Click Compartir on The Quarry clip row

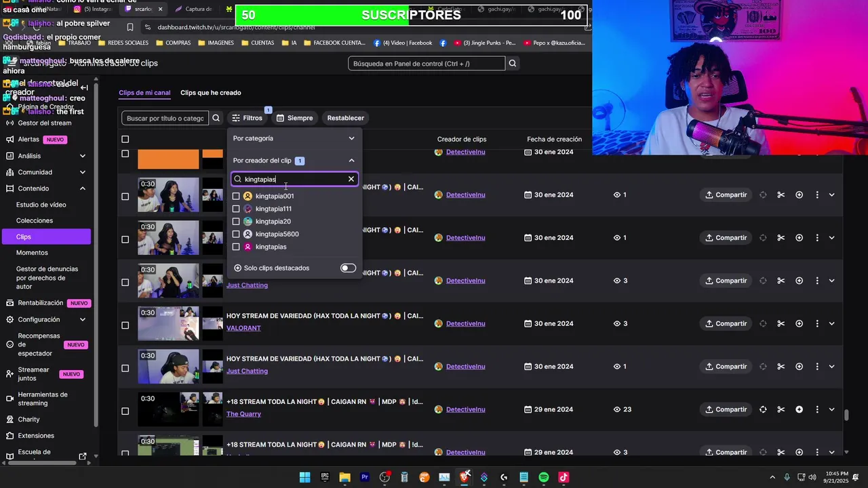coord(726,409)
